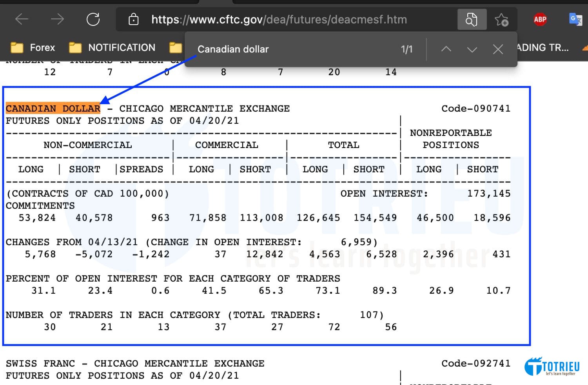Reload the CFTC page
588x385 pixels.
pos(93,19)
